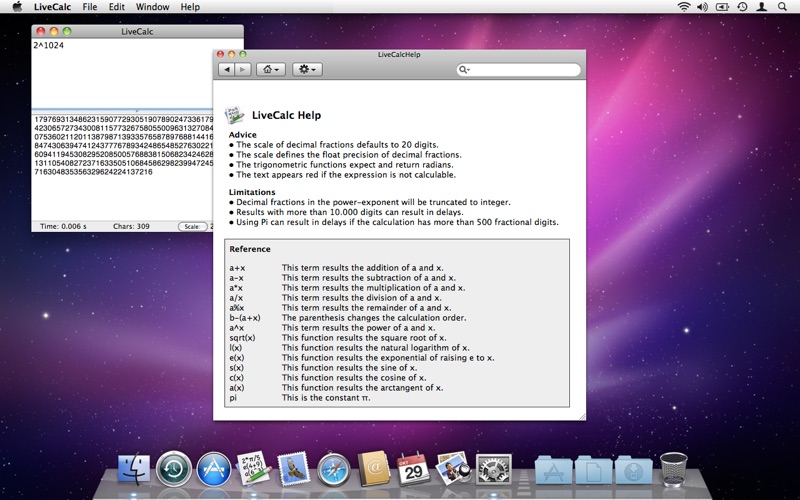Viewport: 800px width, 500px height.
Task: Open Time Machine from the Dock
Action: click(x=173, y=468)
